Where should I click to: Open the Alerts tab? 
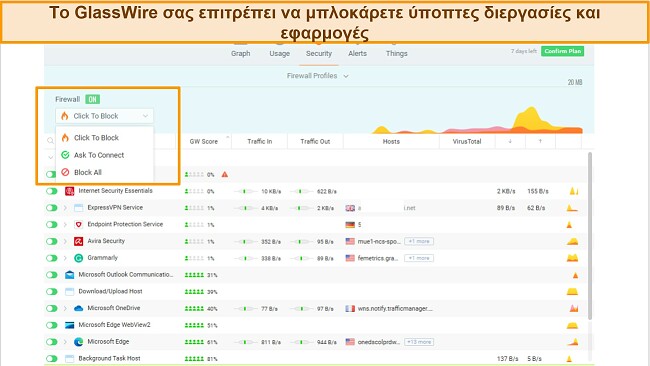(x=357, y=53)
